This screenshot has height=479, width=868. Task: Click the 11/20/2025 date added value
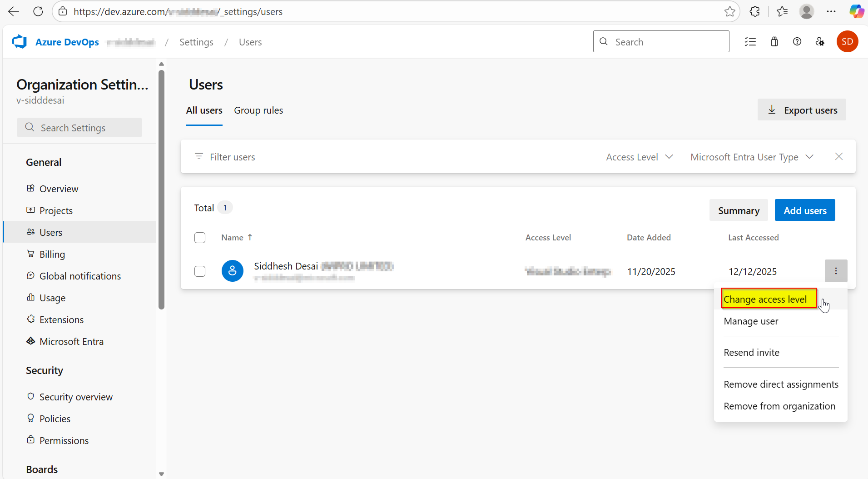point(651,272)
